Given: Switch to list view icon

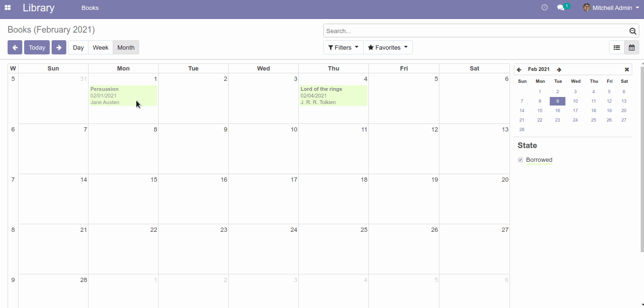Looking at the screenshot, I should click(617, 47).
